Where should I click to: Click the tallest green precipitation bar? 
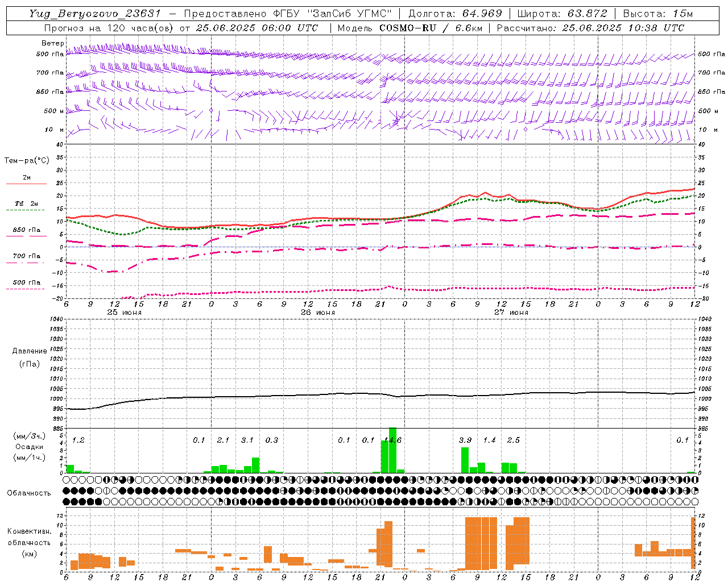coord(392,450)
